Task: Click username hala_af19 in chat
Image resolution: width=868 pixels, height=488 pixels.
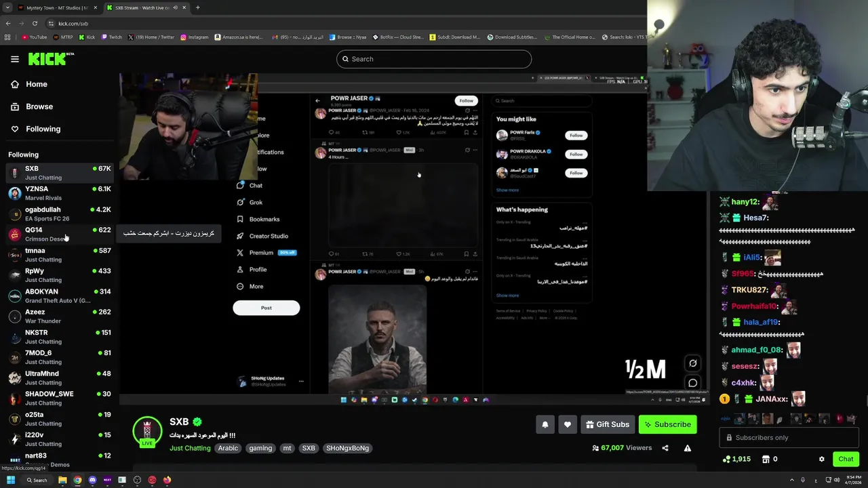Action: coord(761,323)
